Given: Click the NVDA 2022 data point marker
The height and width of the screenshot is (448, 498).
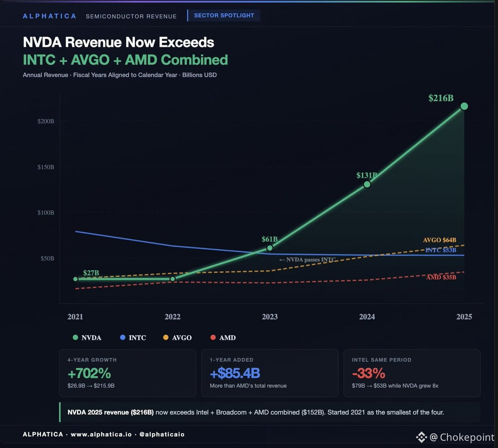Looking at the screenshot, I should pyautogui.click(x=173, y=279).
